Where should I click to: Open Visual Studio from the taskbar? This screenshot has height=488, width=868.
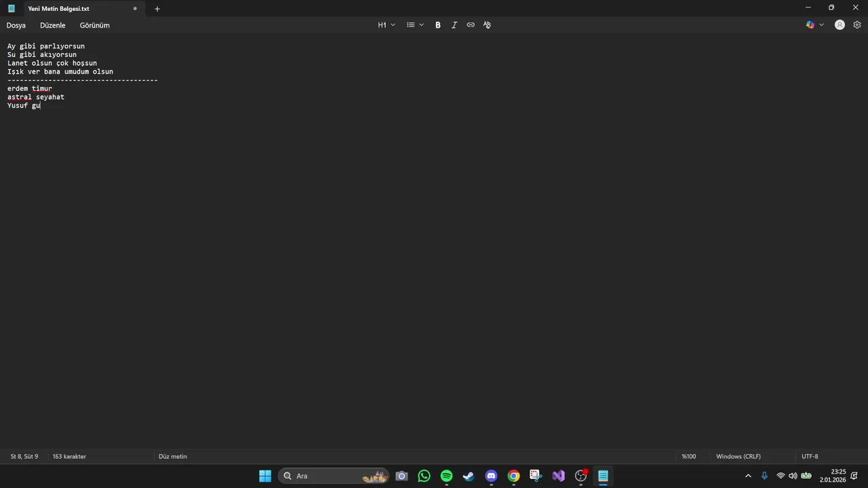pyautogui.click(x=558, y=476)
